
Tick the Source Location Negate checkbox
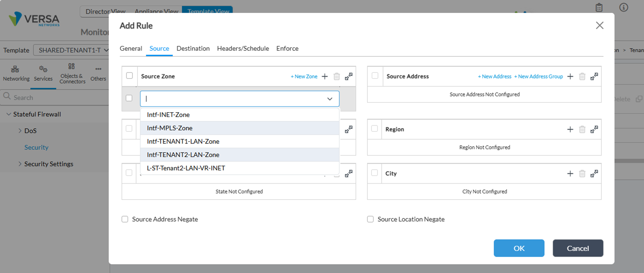[x=370, y=219]
